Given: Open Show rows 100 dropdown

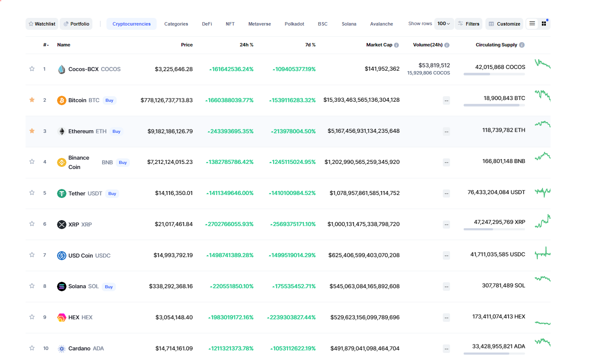Looking at the screenshot, I should (444, 24).
